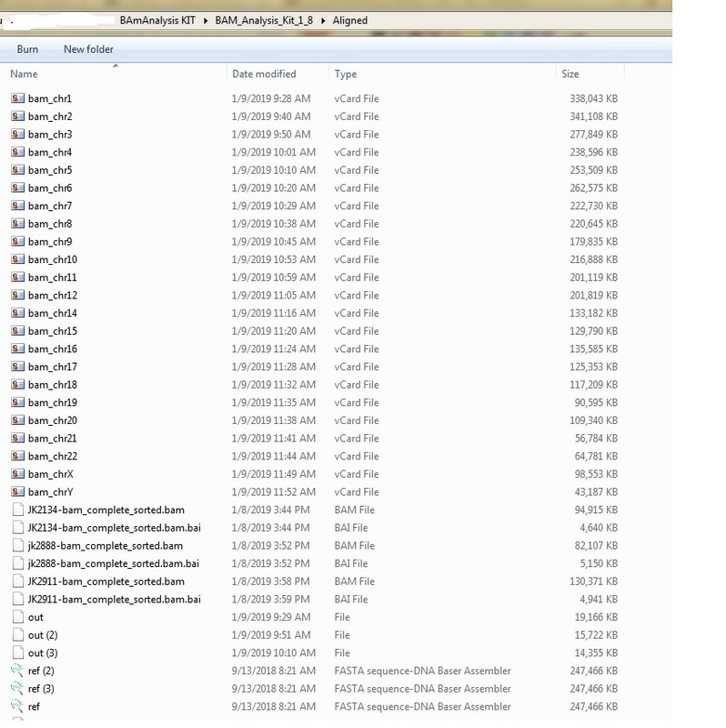The width and height of the screenshot is (726, 728).
Task: Select file name bam_chr19
Action: coord(53,402)
